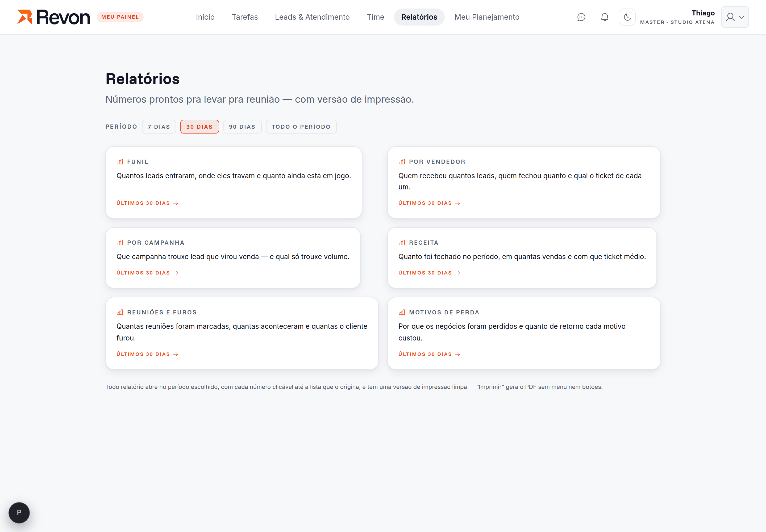Click the arrow on Por Vendedor's Últimos 30 dias
Screen dimensions: 766x532
click(458, 203)
